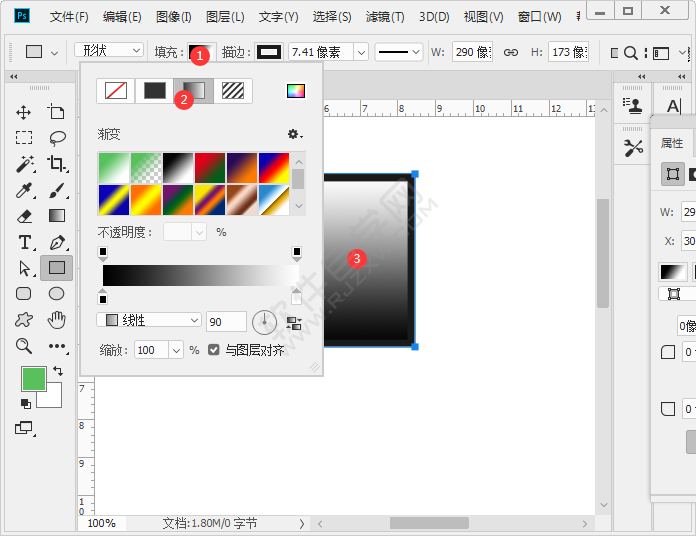
Task: Click the gradient angle dial
Action: pyautogui.click(x=265, y=322)
